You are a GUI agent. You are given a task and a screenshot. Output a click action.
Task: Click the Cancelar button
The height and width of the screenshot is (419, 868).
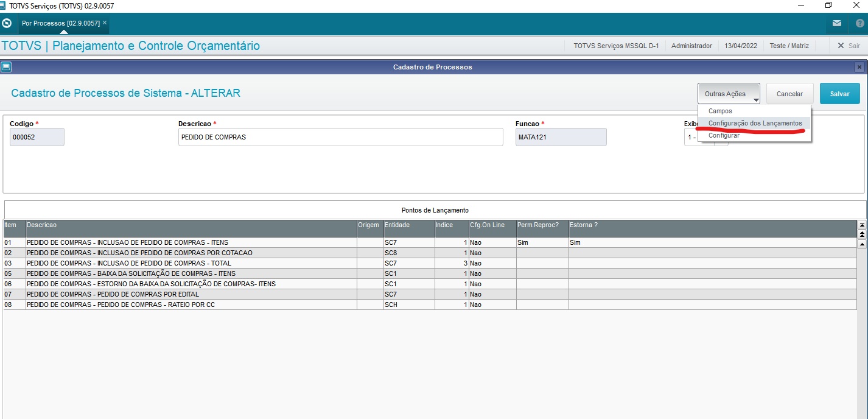point(789,94)
